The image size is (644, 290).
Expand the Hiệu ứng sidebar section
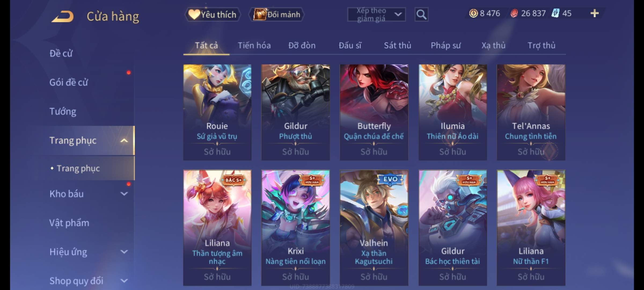[x=124, y=252]
